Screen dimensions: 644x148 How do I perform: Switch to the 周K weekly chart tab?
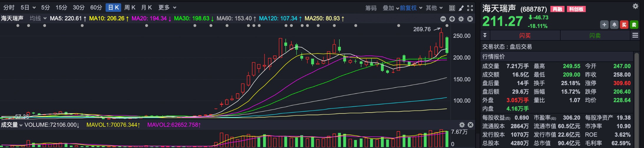[130, 7]
